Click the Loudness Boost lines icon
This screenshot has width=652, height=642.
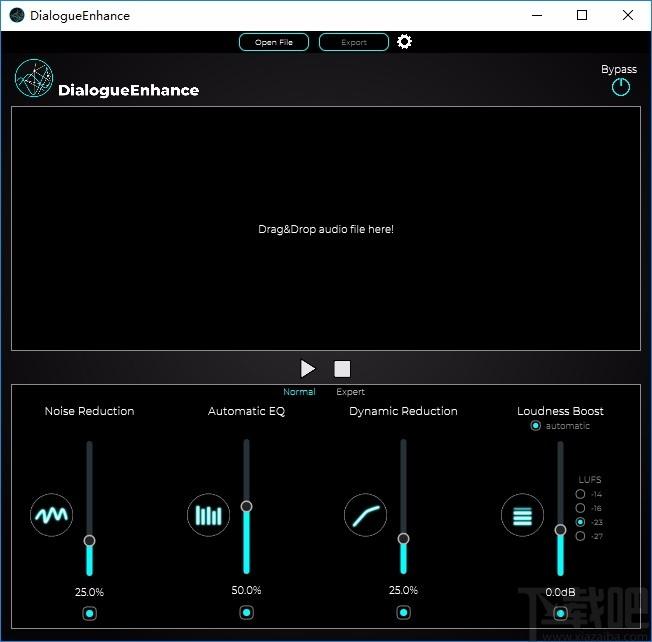[522, 515]
